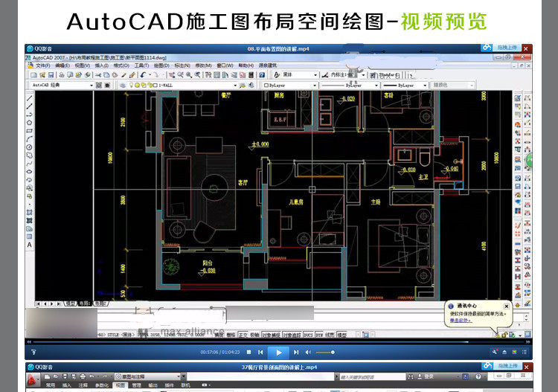Click the video progress seek bar

click(x=278, y=342)
